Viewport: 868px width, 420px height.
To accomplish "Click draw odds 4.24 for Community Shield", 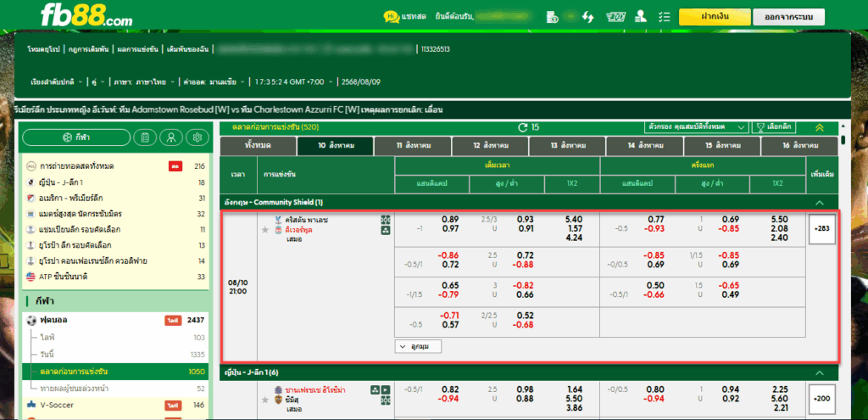I will tap(572, 239).
